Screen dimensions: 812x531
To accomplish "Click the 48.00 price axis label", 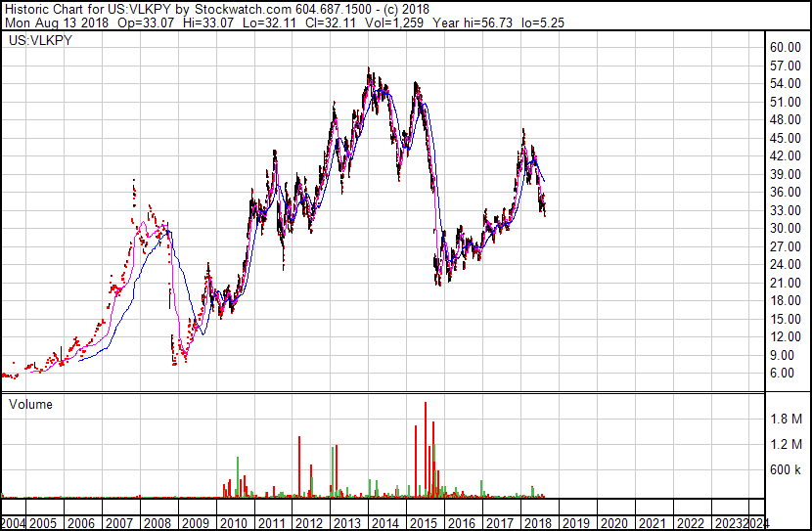I will pos(786,119).
